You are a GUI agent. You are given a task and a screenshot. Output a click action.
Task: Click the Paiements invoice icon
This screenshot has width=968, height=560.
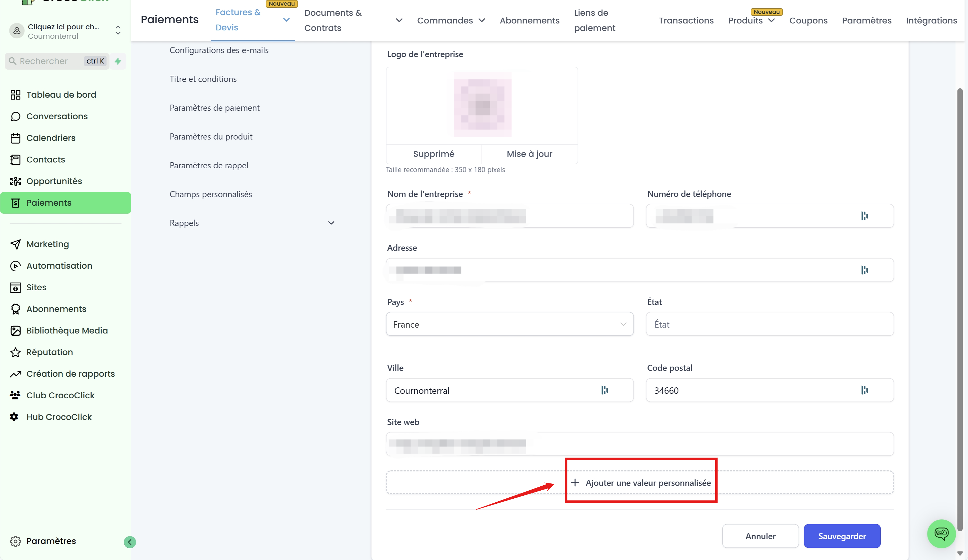point(15,203)
